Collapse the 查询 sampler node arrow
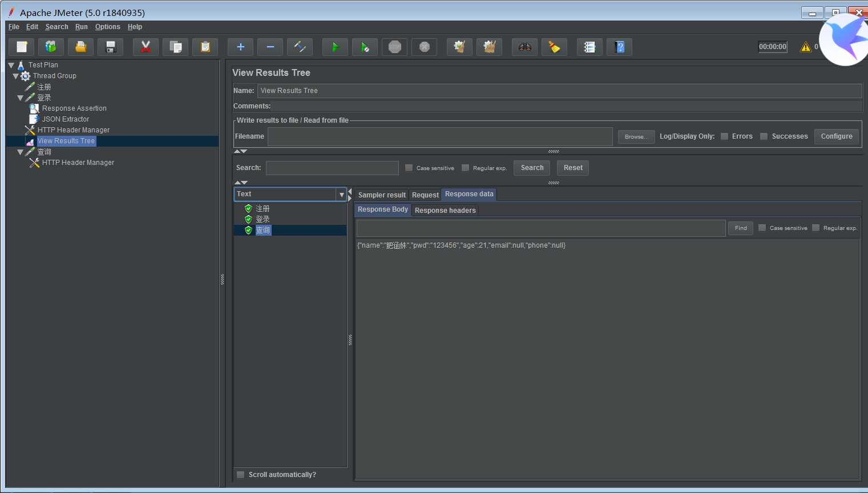The height and width of the screenshot is (493, 868). (x=20, y=152)
